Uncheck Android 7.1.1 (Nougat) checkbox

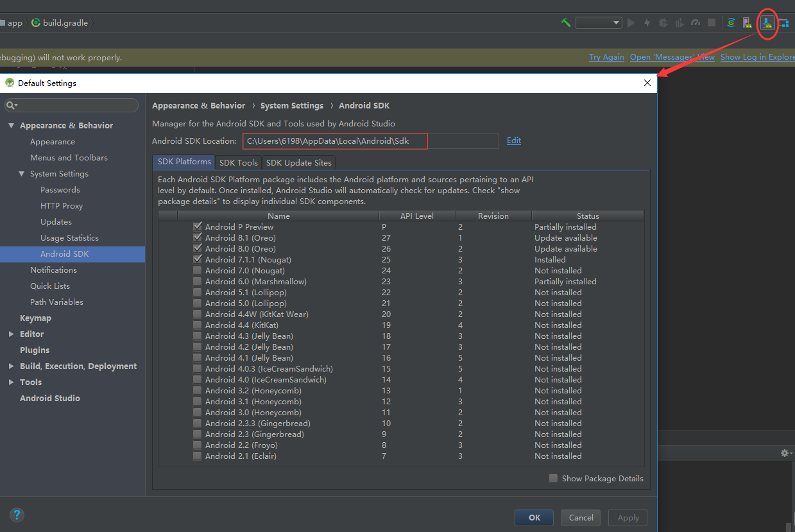[198, 259]
